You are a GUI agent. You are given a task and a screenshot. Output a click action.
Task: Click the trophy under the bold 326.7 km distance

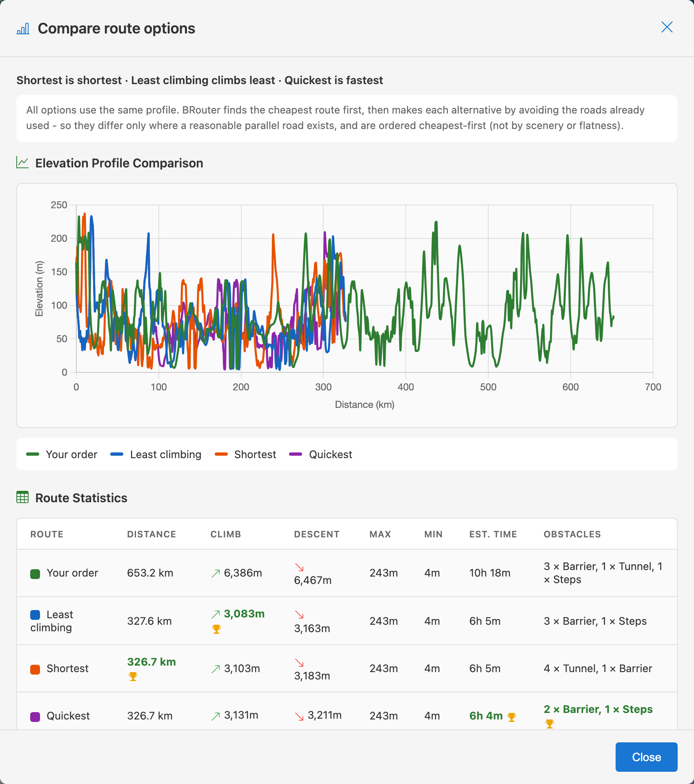tap(133, 677)
